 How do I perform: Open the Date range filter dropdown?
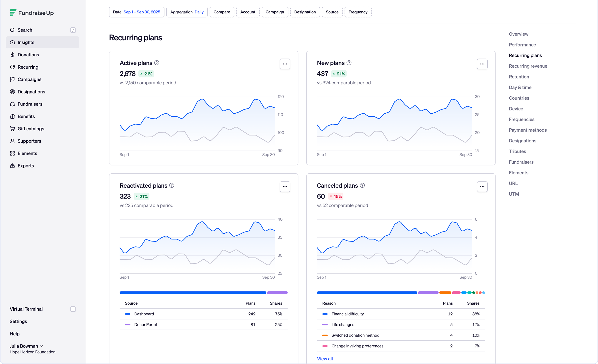(x=136, y=12)
